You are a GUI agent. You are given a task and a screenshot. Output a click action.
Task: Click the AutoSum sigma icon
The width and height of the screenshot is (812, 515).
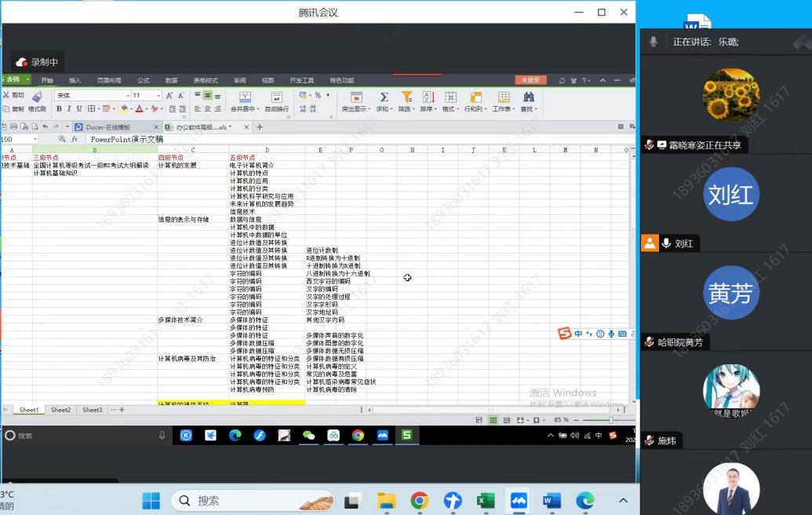pos(384,97)
